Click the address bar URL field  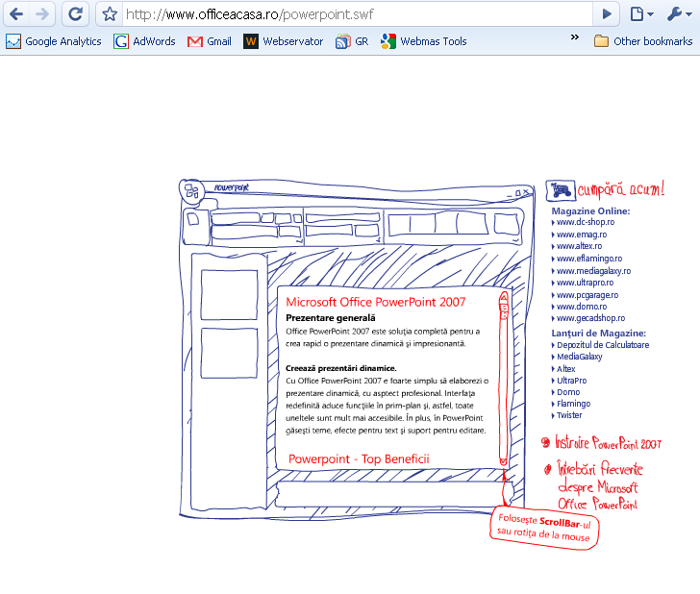coord(356,14)
